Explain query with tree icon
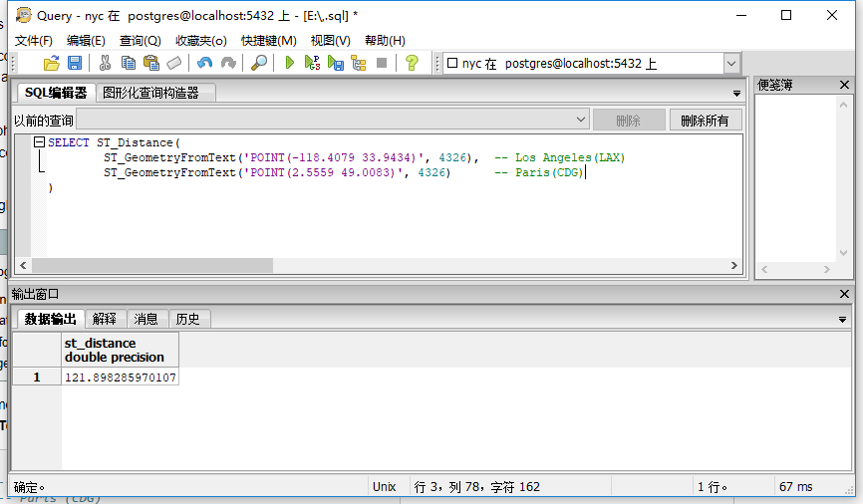 [359, 64]
